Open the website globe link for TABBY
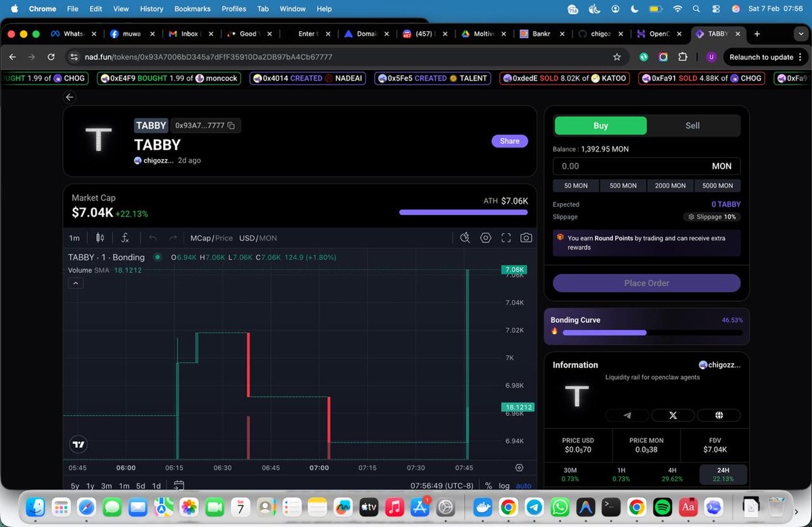The image size is (812, 527). click(x=719, y=415)
